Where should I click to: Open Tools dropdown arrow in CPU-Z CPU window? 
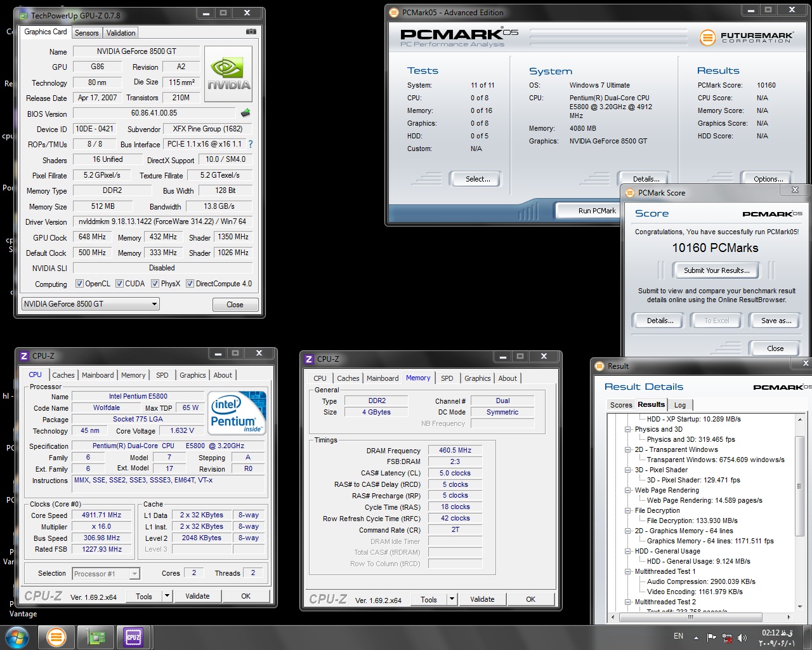[x=167, y=596]
